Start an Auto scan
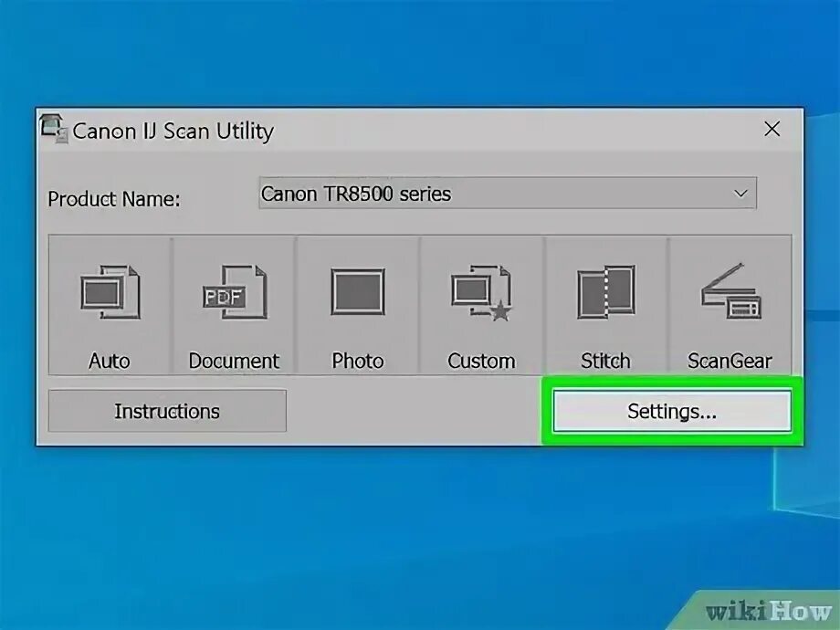This screenshot has width=840, height=630. pyautogui.click(x=110, y=305)
